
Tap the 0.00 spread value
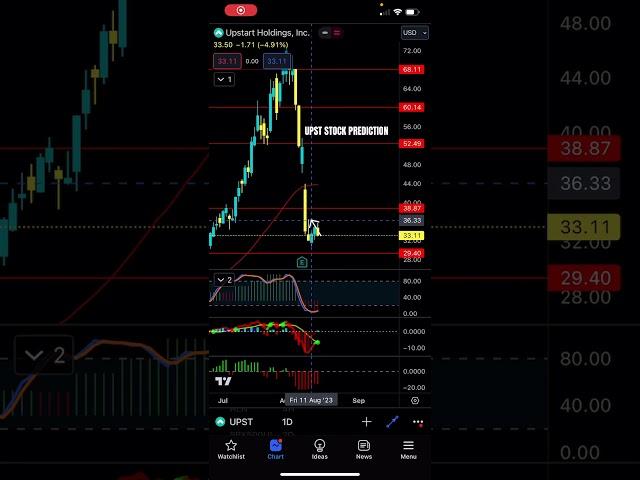coord(252,61)
